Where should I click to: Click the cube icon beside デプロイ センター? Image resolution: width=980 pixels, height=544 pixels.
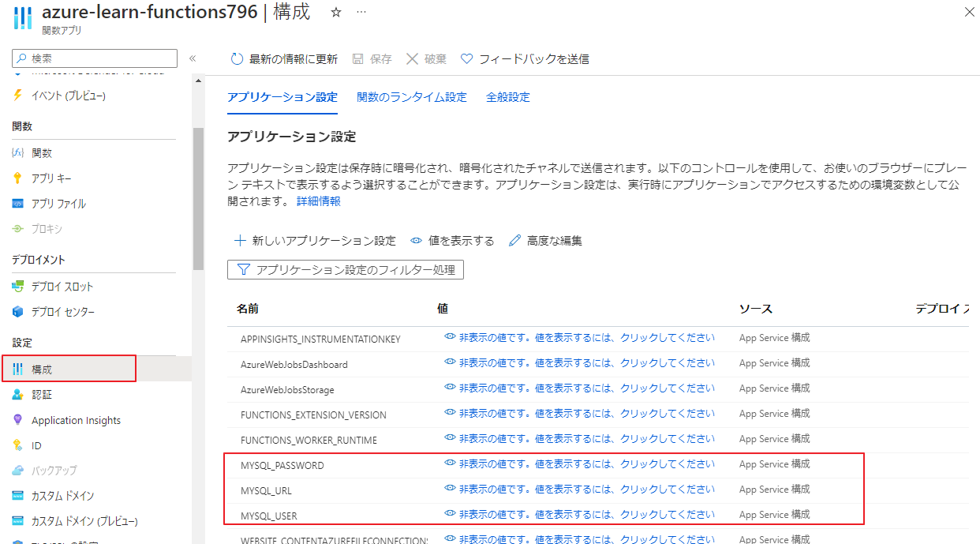(x=18, y=312)
